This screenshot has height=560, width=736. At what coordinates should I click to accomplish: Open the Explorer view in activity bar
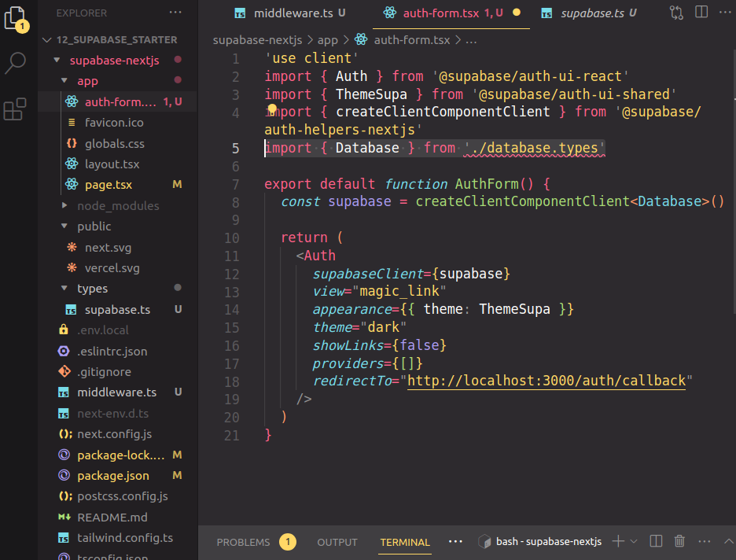click(16, 19)
